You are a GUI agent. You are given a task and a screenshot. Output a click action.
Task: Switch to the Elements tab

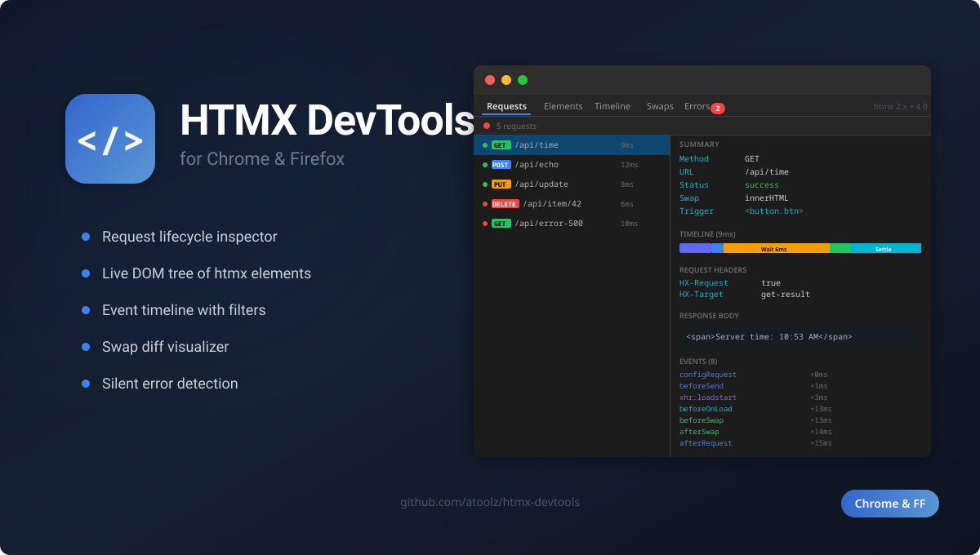click(x=563, y=106)
